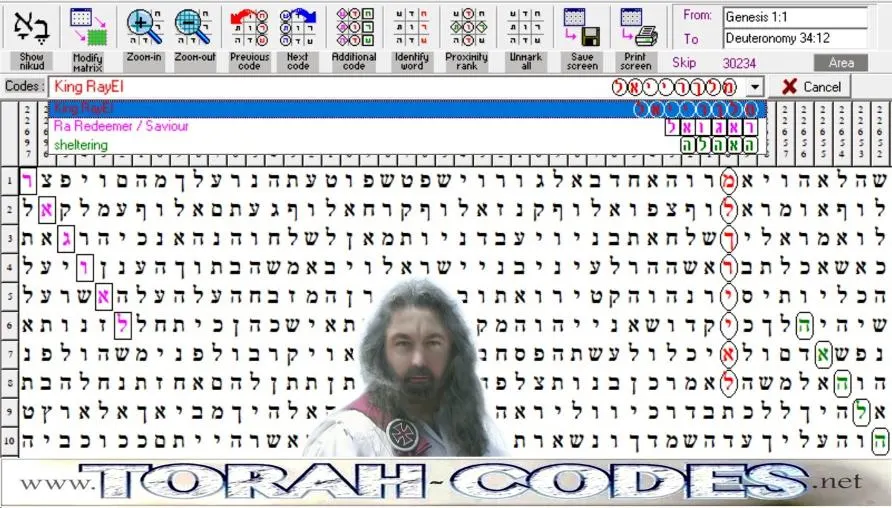Viewport: 892px width, 508px height.
Task: Select the sheltering code entry
Action: (x=407, y=145)
